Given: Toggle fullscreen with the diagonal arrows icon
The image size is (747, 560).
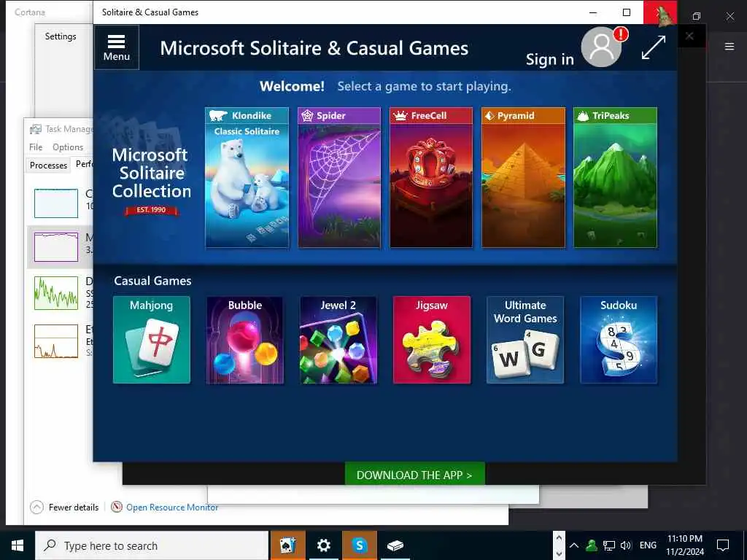Looking at the screenshot, I should 653,47.
